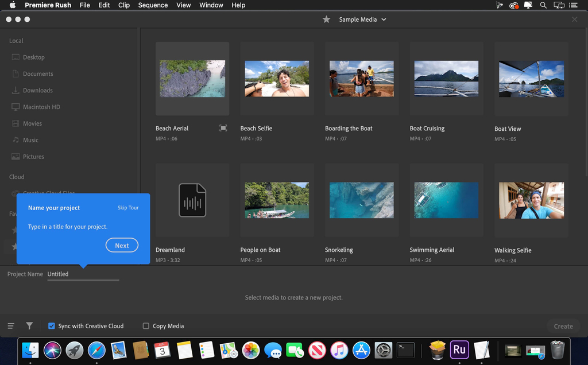Enable the Copy Media checkbox
This screenshot has width=588, height=365.
146,325
